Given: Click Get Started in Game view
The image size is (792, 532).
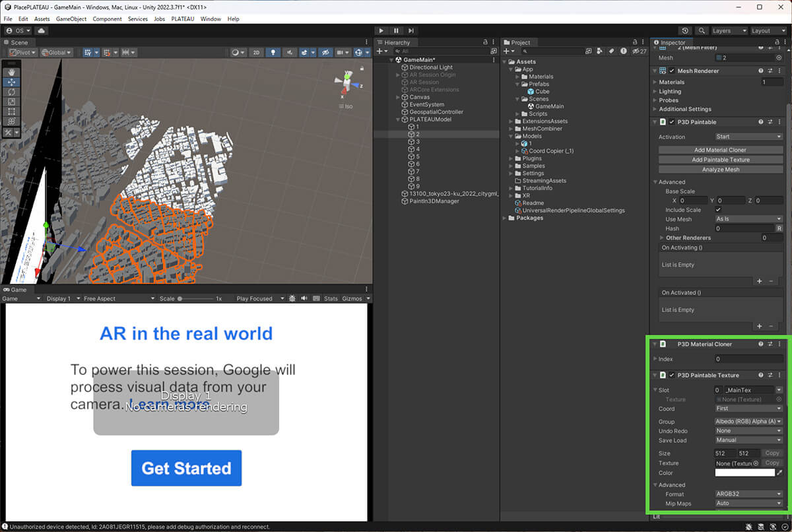Looking at the screenshot, I should tap(186, 468).
